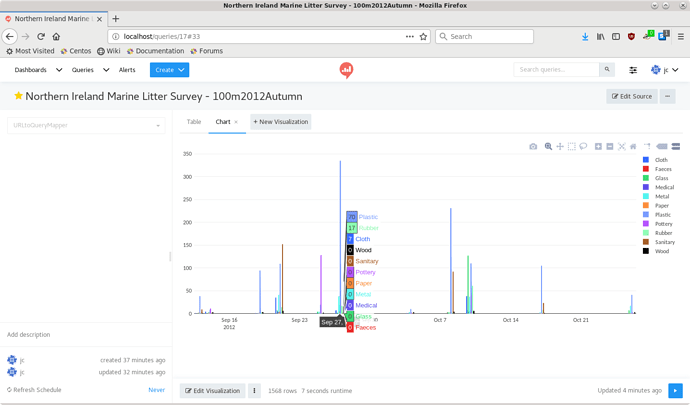Open the Firefox downloads arrow
The height and width of the screenshot is (405, 690).
coord(585,37)
